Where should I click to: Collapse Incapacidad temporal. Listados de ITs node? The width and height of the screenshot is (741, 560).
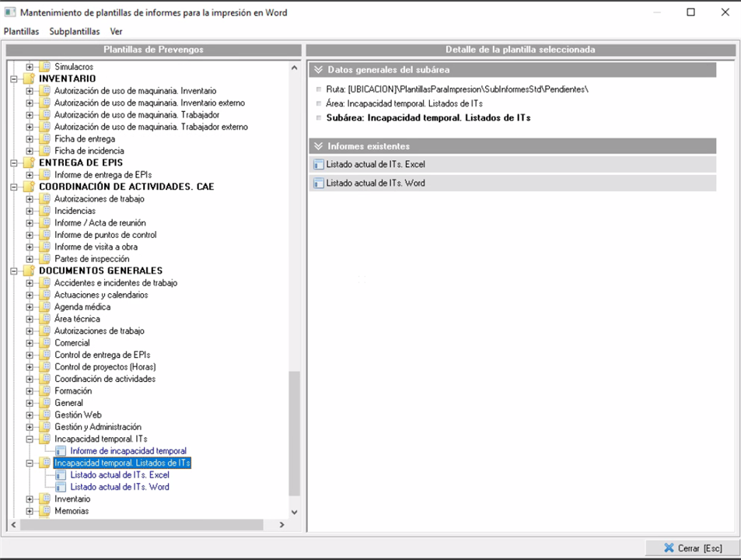(x=30, y=463)
